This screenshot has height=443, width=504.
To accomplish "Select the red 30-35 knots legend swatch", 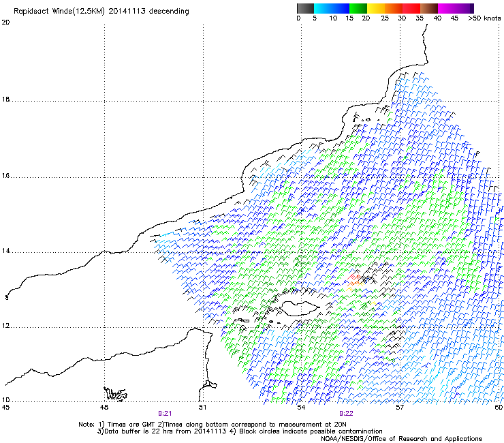I will [411, 8].
